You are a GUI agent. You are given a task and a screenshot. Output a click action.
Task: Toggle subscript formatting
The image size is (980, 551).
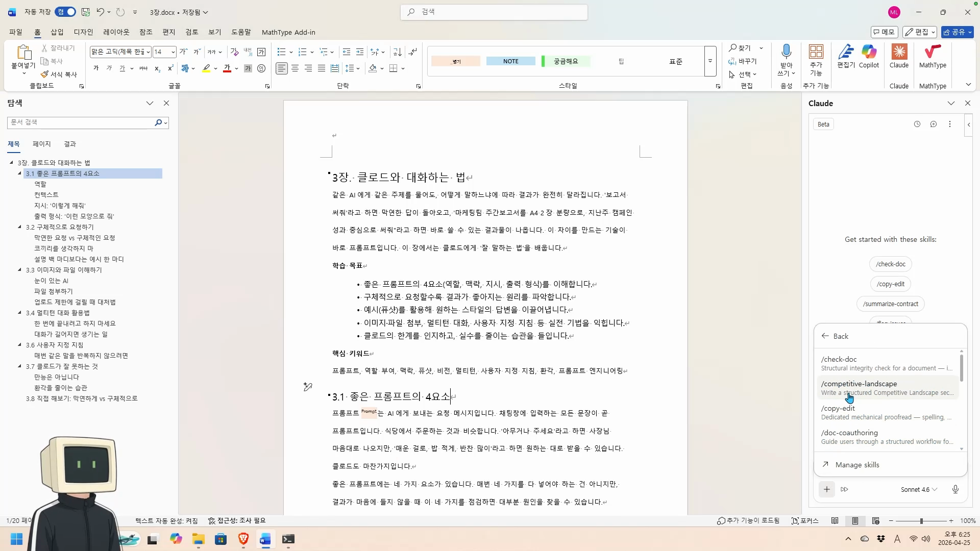(157, 68)
